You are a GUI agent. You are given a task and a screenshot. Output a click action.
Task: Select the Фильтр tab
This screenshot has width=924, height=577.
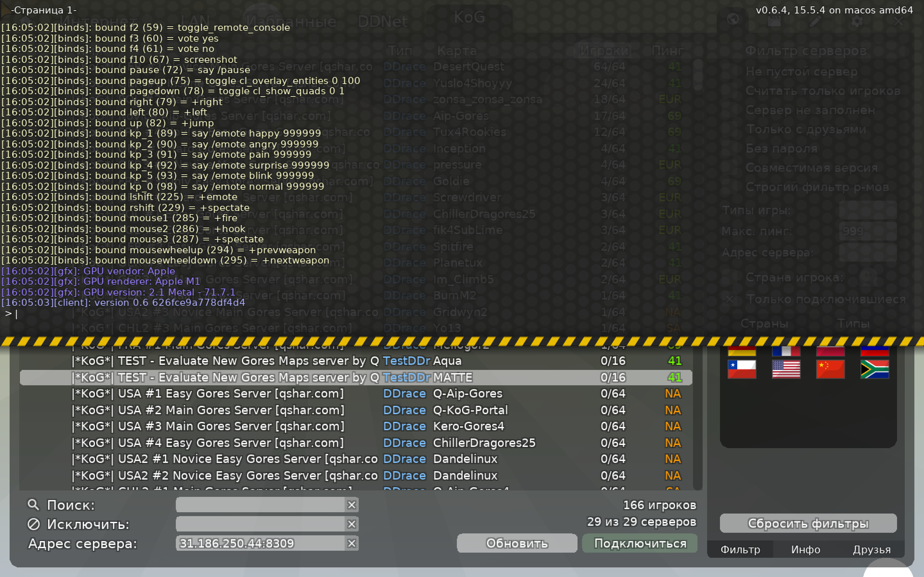pyautogui.click(x=740, y=549)
